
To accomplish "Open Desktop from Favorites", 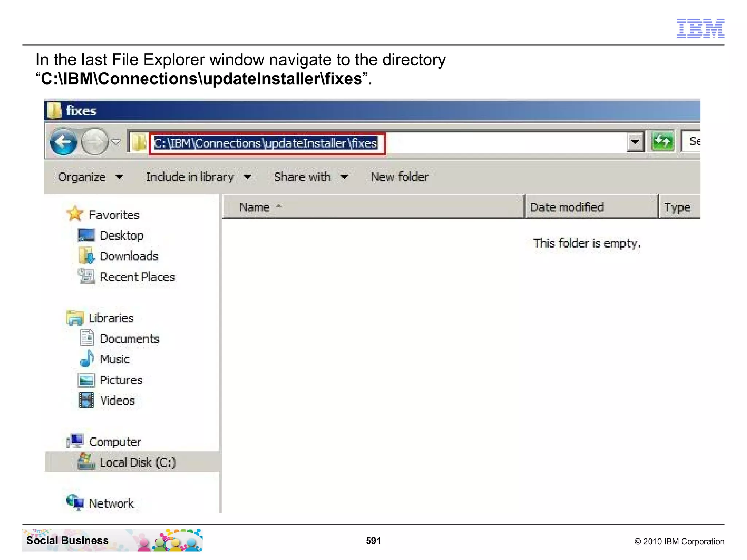I will pos(121,236).
